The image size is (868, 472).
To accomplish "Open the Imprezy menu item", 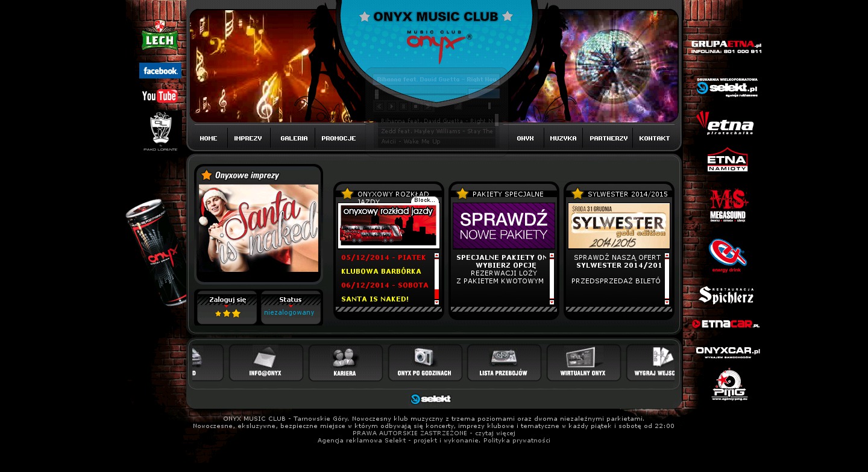I will click(248, 138).
